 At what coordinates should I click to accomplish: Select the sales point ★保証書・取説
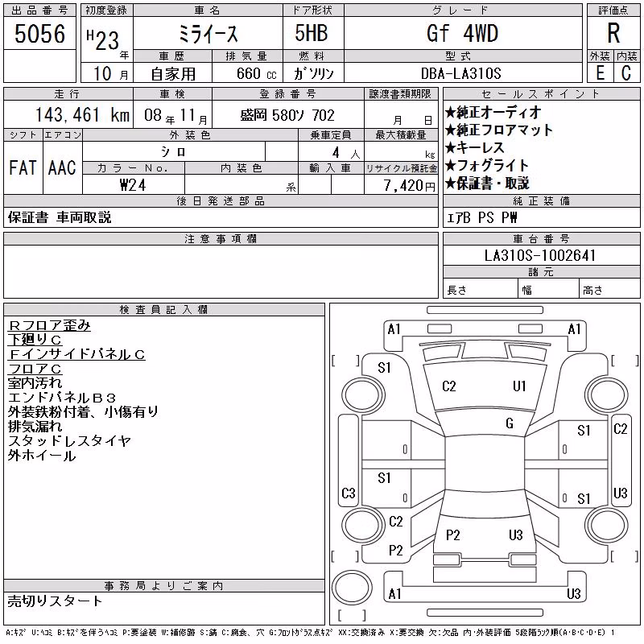click(x=487, y=184)
